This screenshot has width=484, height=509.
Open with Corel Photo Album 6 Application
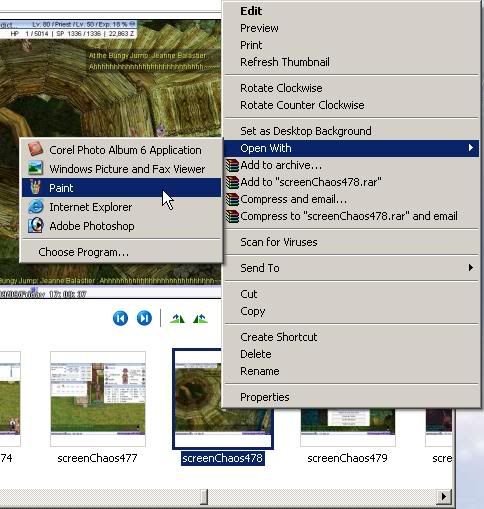(x=121, y=150)
